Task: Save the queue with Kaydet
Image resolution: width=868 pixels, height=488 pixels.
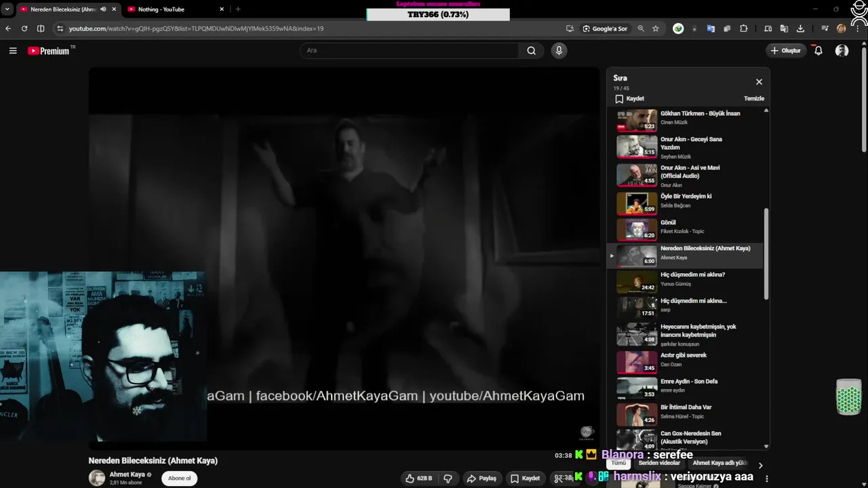Action: click(x=629, y=99)
